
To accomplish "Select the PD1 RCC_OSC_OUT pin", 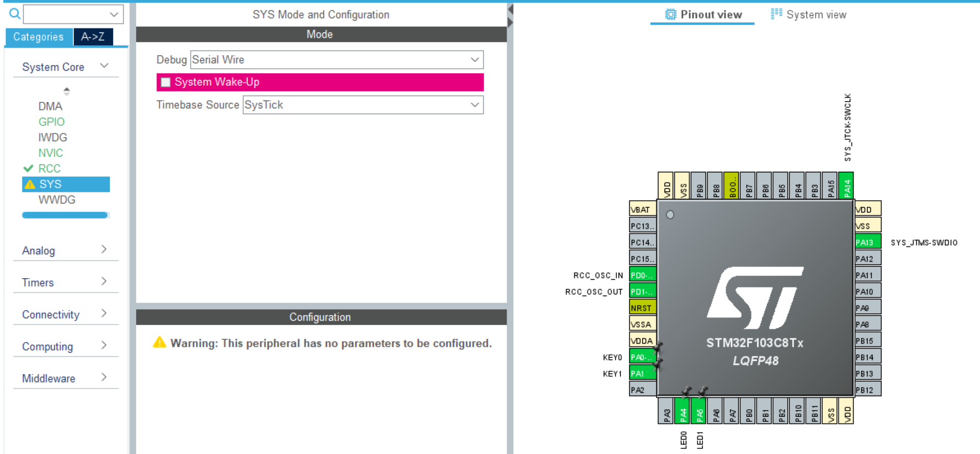I will coord(642,291).
